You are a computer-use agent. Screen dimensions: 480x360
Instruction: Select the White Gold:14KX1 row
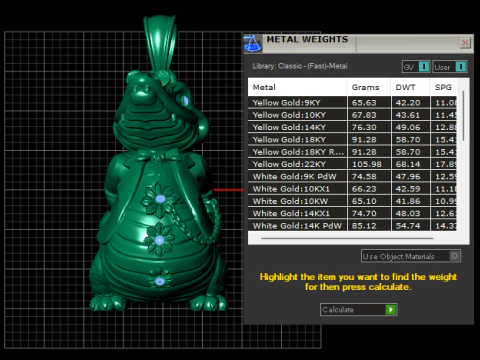coord(352,214)
